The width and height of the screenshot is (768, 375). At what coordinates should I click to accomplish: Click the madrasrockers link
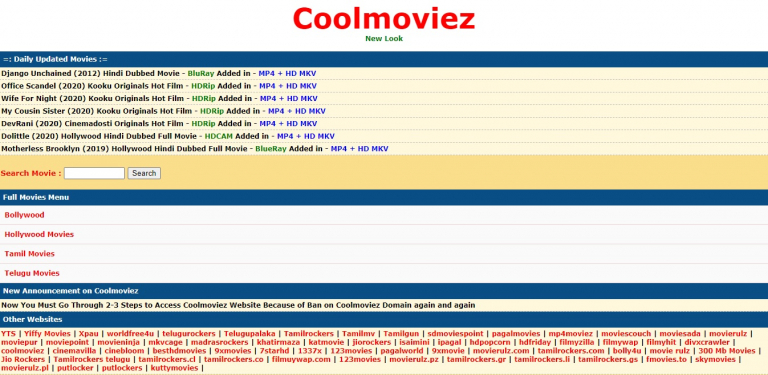pos(219,342)
